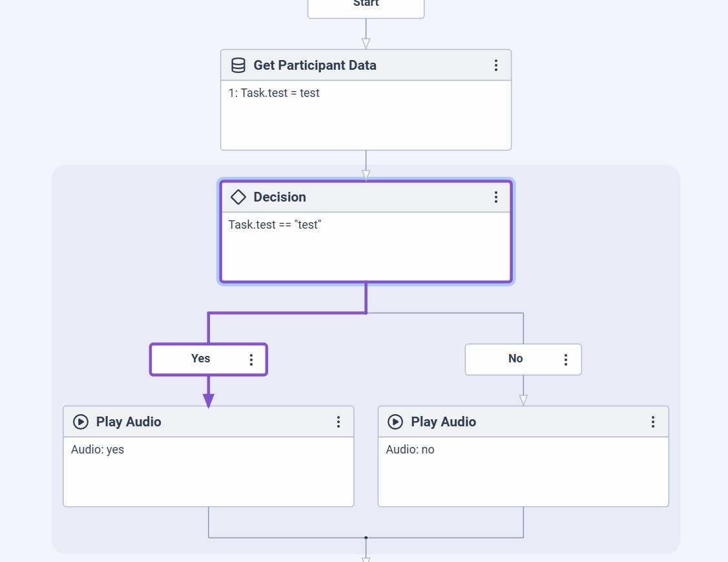The width and height of the screenshot is (728, 562).
Task: Click the merge point below the Play Audio nodes
Action: pyautogui.click(x=366, y=538)
